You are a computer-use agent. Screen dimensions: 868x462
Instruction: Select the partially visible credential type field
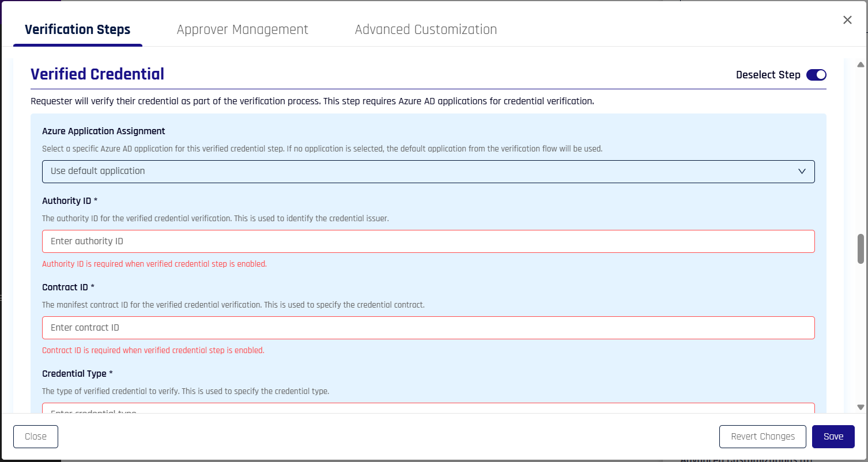[x=428, y=408]
